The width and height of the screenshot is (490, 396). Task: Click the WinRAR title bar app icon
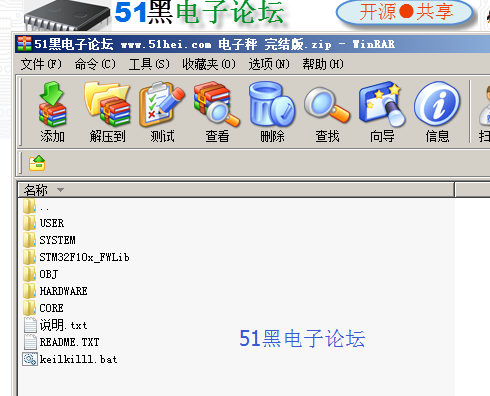pos(24,44)
